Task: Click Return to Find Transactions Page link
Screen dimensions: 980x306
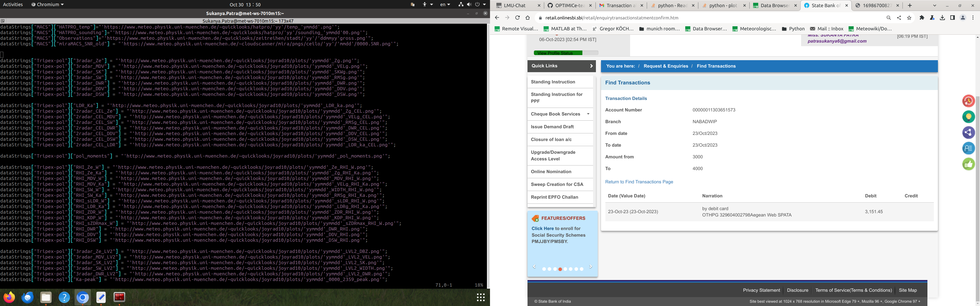Action: click(639, 182)
